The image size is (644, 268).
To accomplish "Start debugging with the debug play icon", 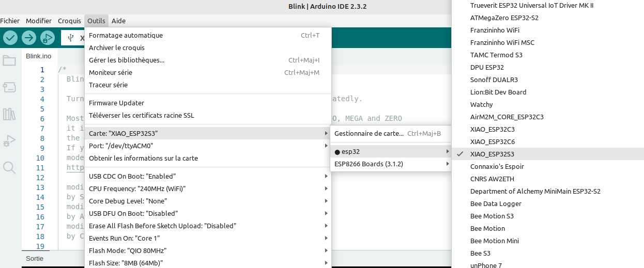I will (x=48, y=38).
